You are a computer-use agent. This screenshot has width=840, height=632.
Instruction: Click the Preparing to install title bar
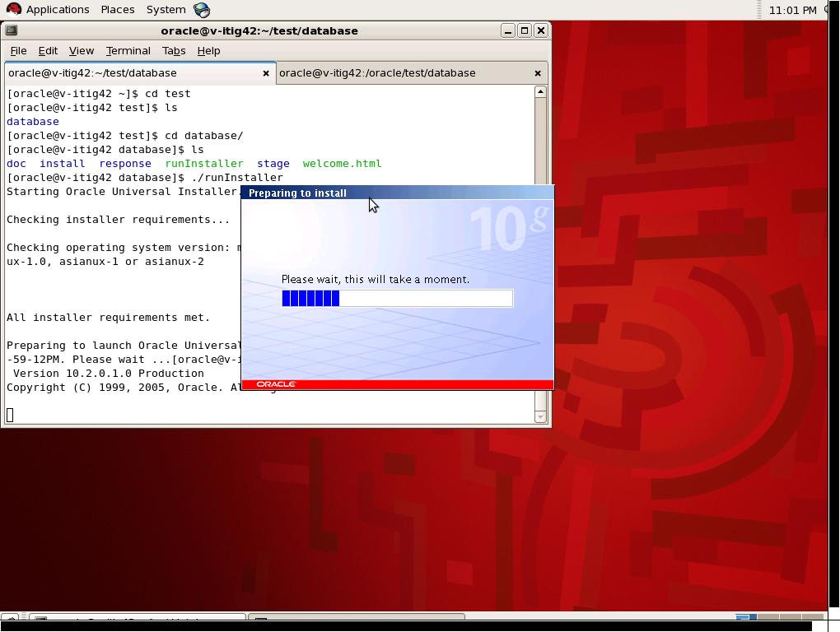click(398, 193)
